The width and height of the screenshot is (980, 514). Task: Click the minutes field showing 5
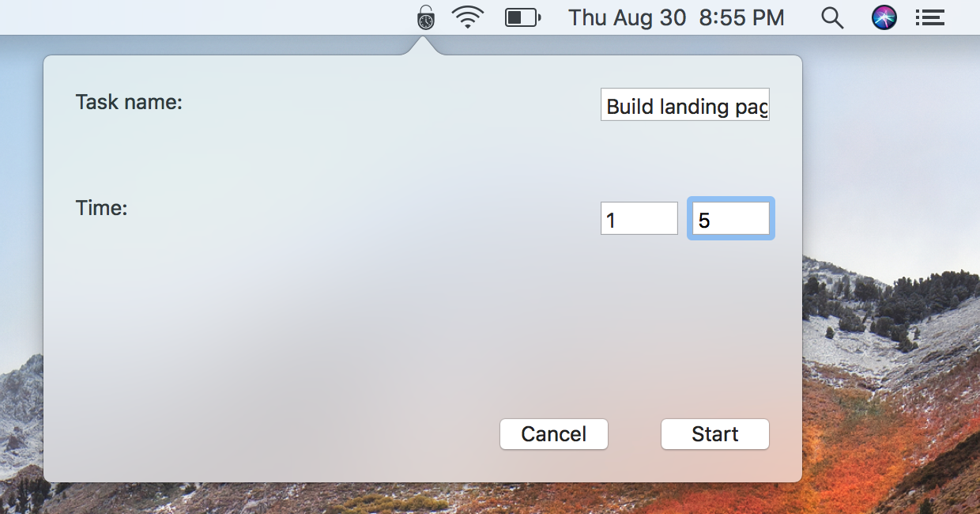[731, 218]
